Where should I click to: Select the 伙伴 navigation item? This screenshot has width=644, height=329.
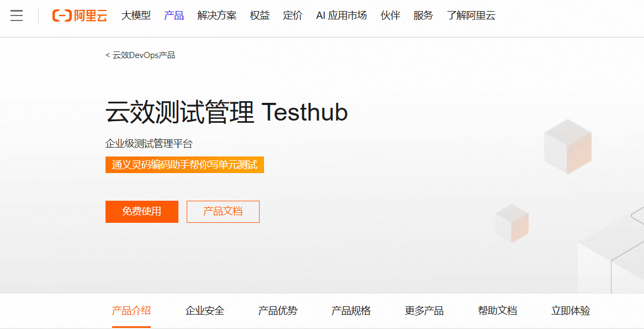[x=390, y=15]
